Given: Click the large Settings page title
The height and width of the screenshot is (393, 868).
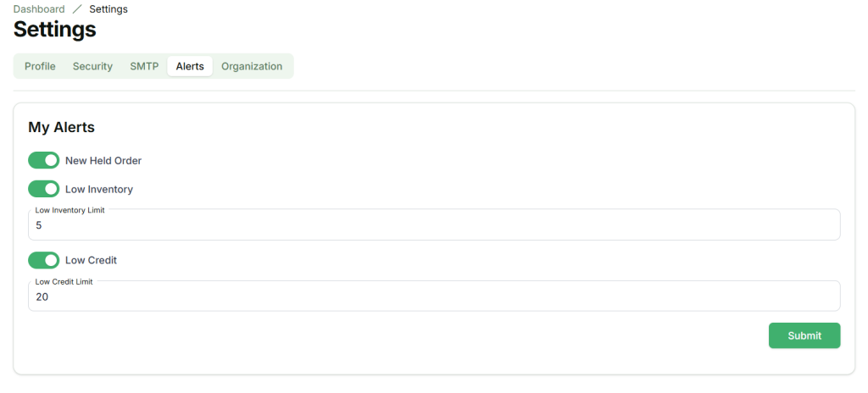Looking at the screenshot, I should pos(55,30).
